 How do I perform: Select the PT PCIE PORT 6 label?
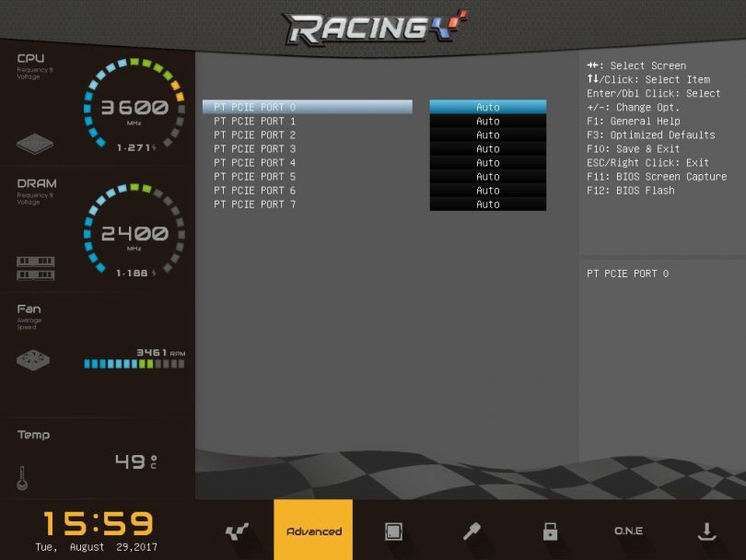tap(255, 190)
